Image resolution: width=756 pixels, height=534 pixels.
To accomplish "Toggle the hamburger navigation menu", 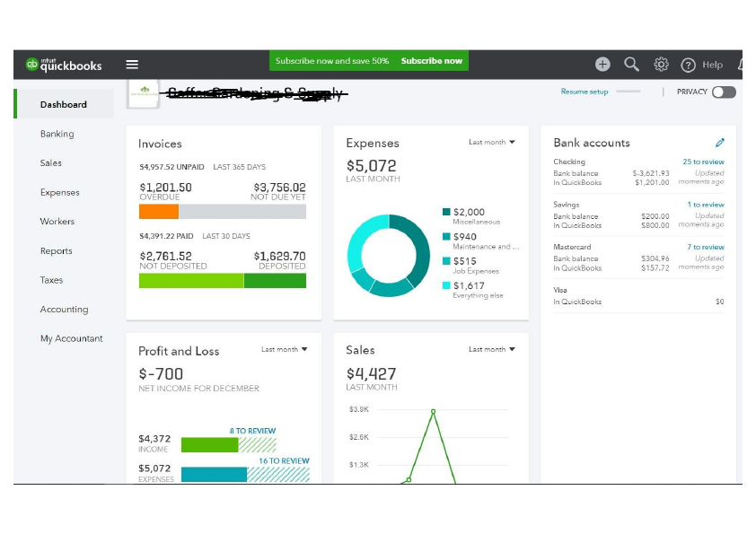I will tap(132, 65).
